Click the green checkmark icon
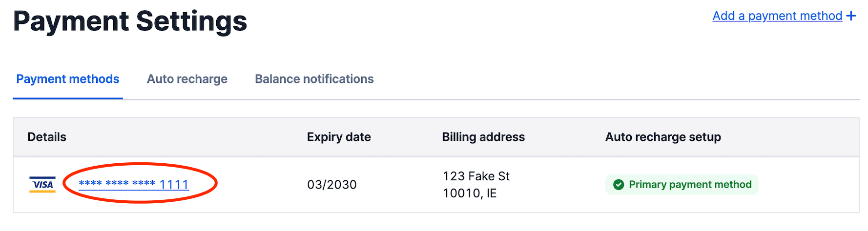 point(619,185)
